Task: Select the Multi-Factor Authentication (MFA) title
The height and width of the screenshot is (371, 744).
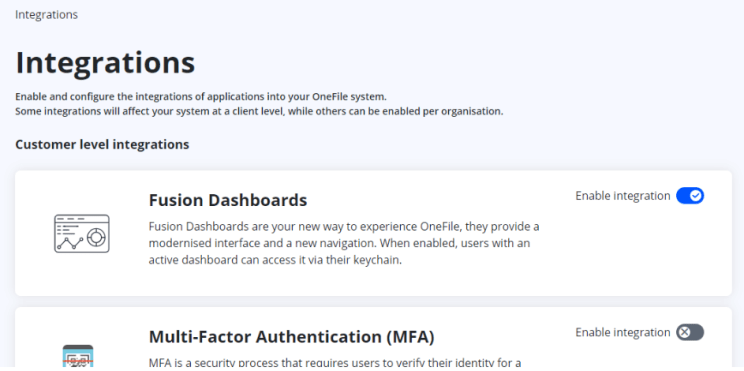Action: pos(291,337)
